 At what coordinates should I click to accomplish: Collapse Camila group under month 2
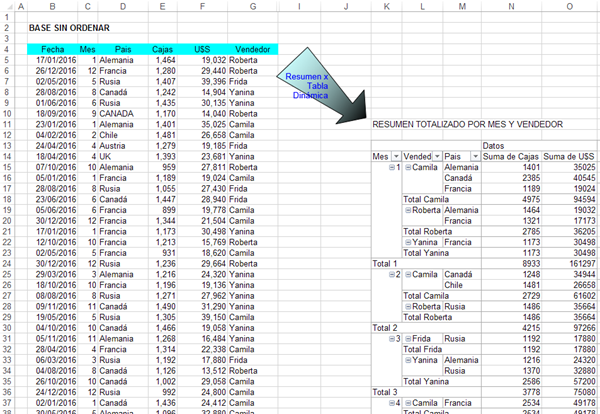408,274
